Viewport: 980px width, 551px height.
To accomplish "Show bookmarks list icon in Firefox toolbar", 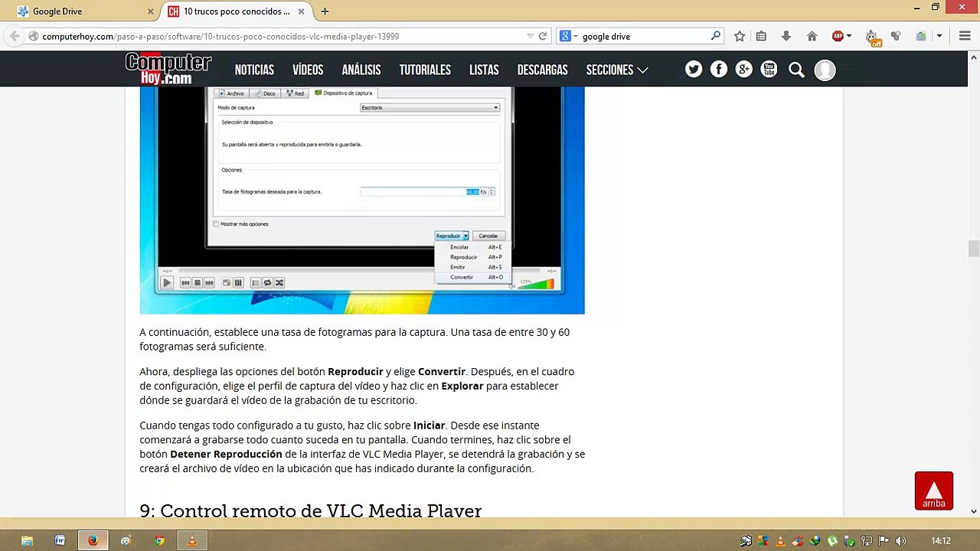I will pyautogui.click(x=761, y=36).
